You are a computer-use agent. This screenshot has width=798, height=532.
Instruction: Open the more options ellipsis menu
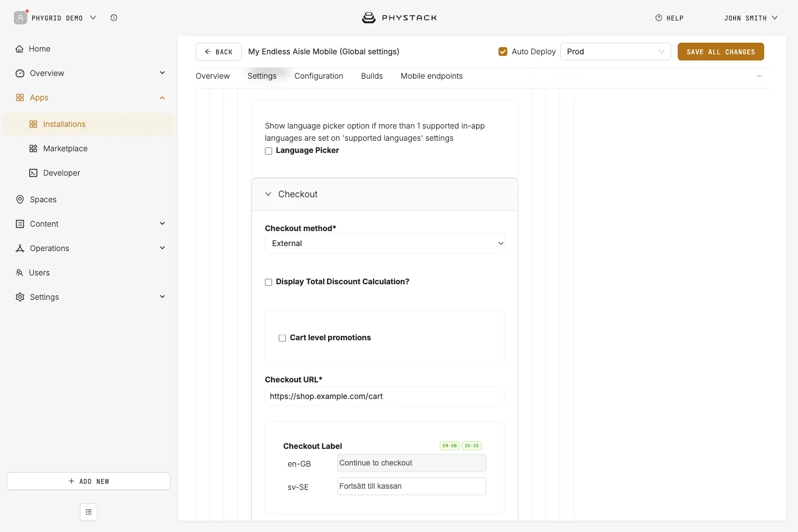(x=760, y=76)
